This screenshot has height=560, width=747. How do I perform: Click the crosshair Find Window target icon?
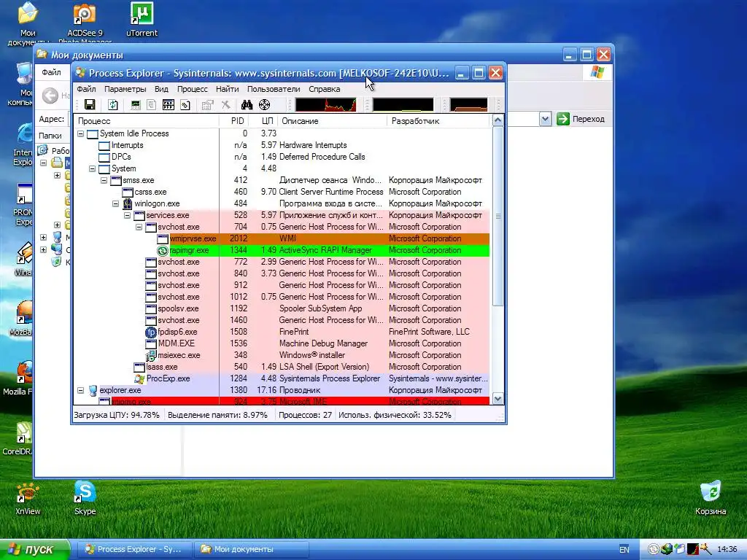tap(264, 105)
